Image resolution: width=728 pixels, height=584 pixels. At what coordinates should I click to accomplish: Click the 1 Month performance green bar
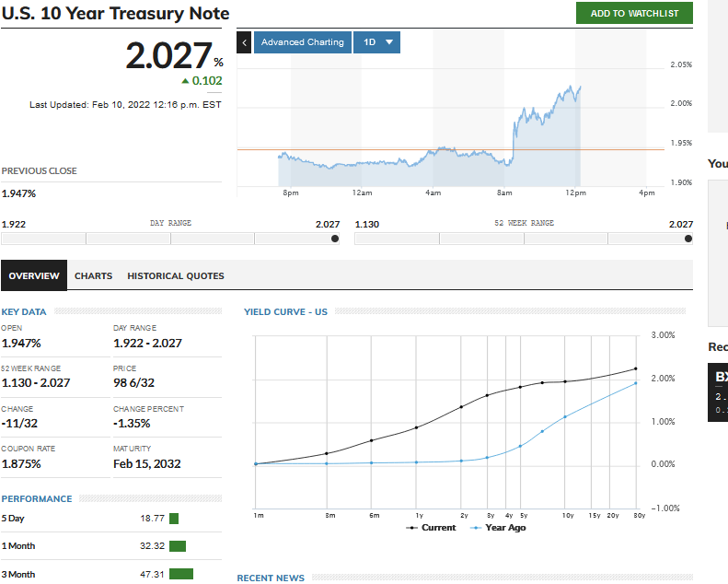point(178,546)
